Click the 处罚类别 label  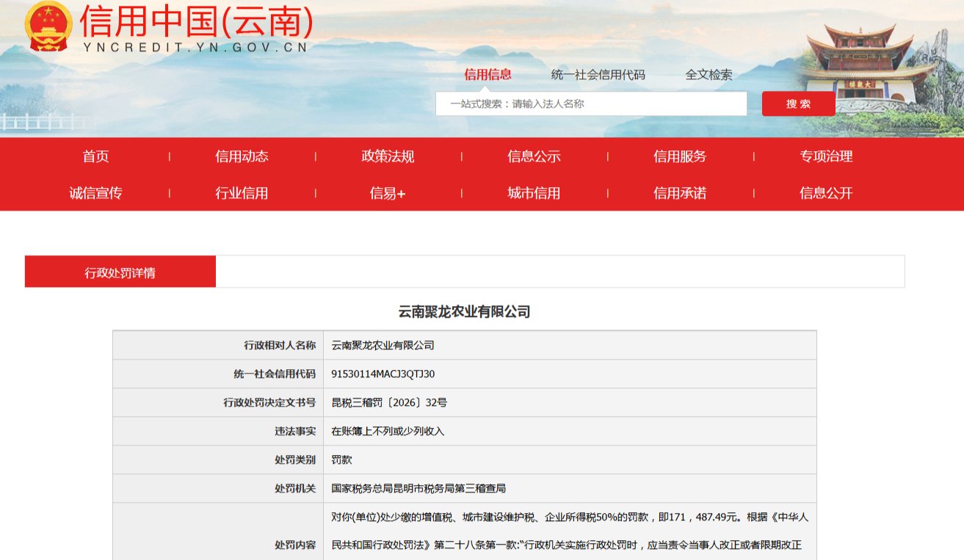pos(295,459)
